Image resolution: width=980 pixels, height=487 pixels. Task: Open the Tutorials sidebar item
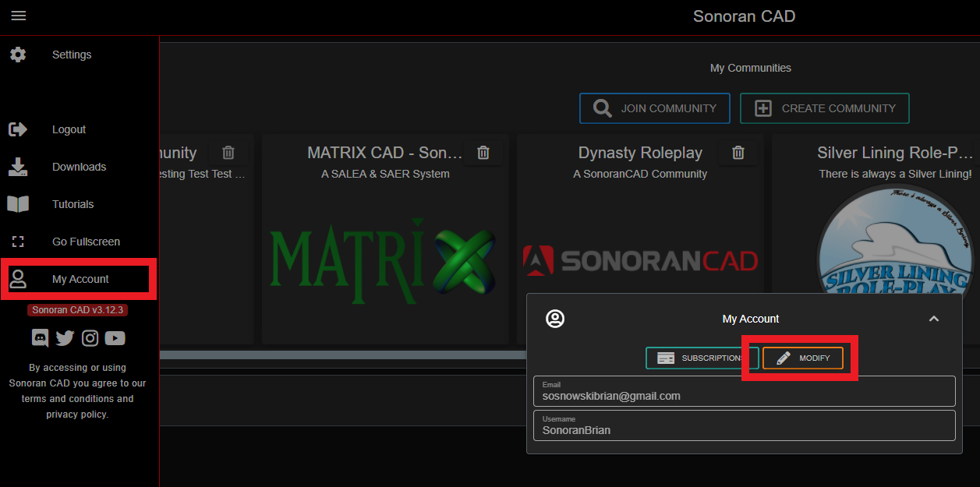coord(73,204)
